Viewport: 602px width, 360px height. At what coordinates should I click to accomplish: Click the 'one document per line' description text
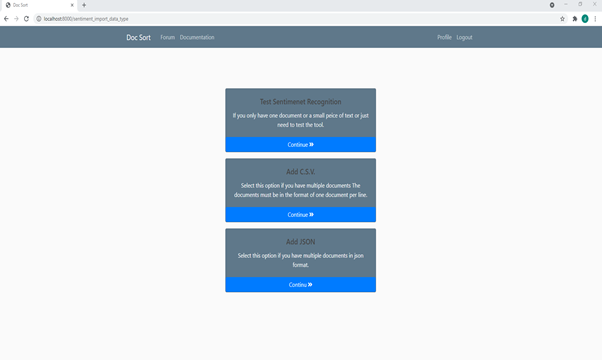[301, 190]
